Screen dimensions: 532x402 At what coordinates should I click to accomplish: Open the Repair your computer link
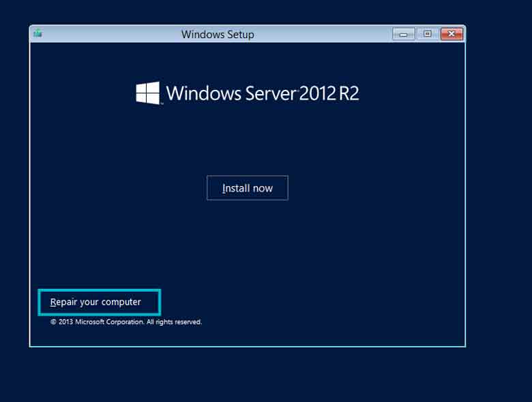tap(95, 302)
